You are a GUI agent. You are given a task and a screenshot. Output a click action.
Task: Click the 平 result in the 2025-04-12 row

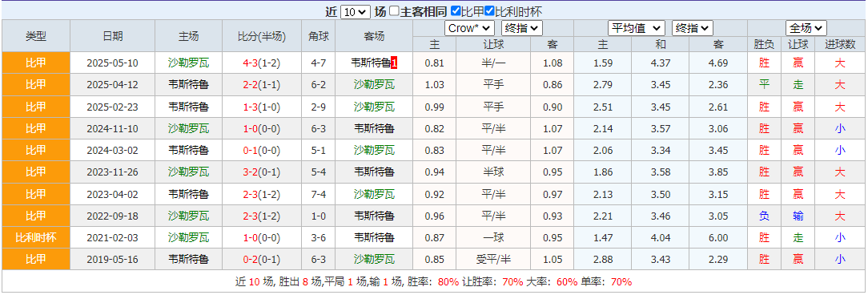(x=764, y=85)
